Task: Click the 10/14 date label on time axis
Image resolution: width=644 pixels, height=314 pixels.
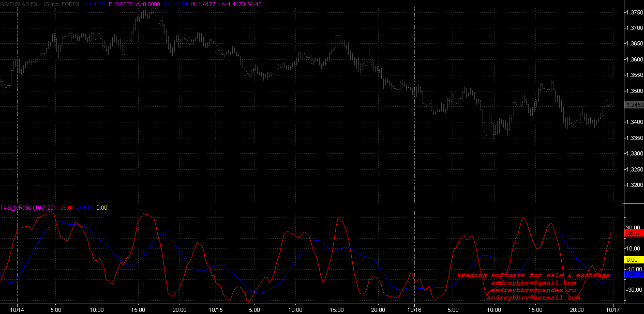Action: pyautogui.click(x=18, y=310)
